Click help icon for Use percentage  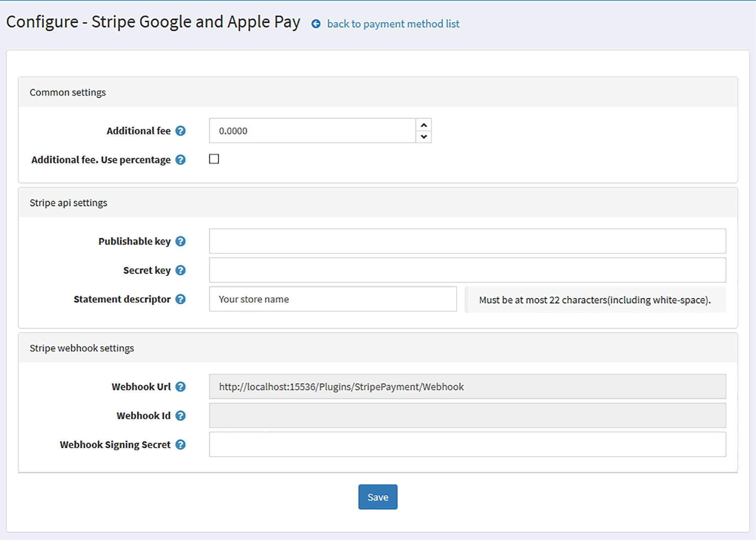pyautogui.click(x=181, y=160)
